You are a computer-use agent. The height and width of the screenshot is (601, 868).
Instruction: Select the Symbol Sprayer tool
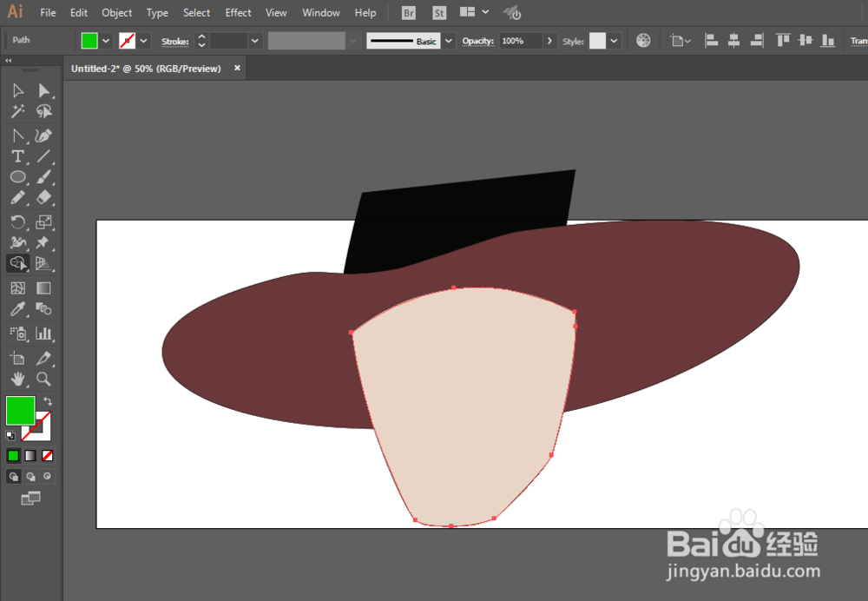17,333
